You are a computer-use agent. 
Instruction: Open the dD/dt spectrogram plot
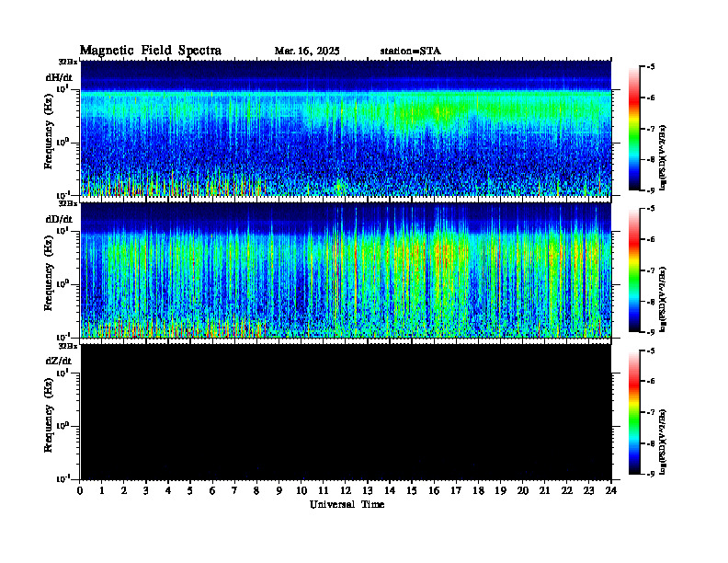click(x=346, y=270)
